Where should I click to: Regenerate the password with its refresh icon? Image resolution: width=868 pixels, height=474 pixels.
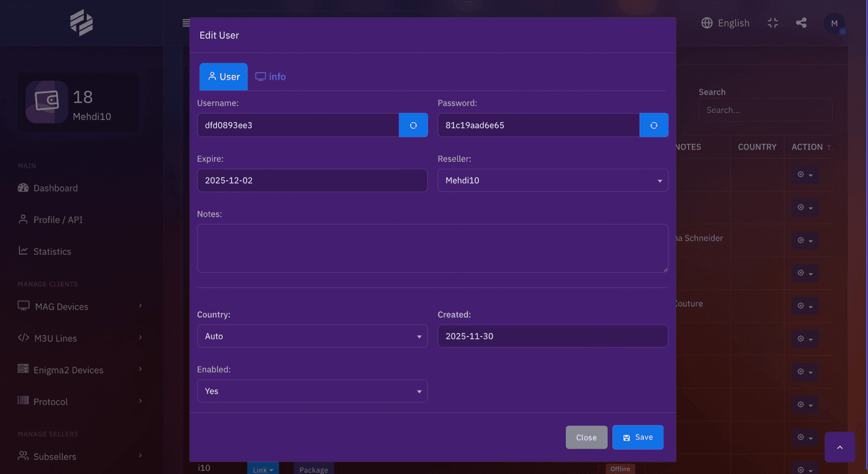tap(654, 125)
